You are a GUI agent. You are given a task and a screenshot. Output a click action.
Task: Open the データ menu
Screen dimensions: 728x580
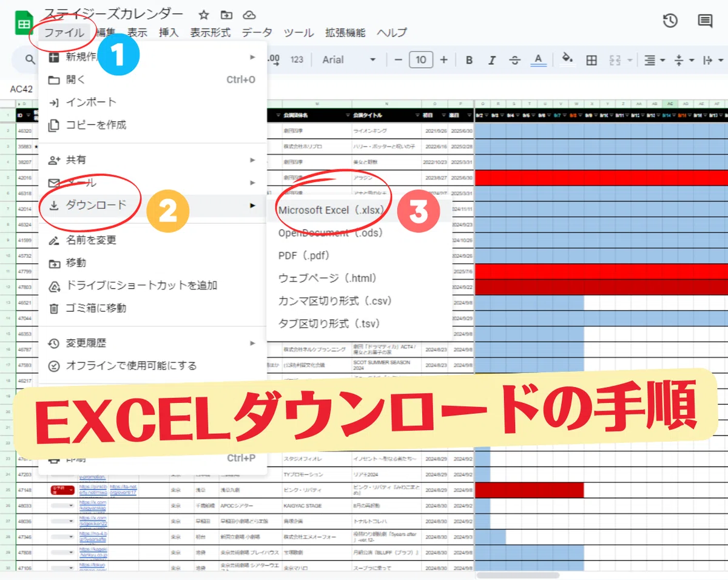click(x=257, y=33)
